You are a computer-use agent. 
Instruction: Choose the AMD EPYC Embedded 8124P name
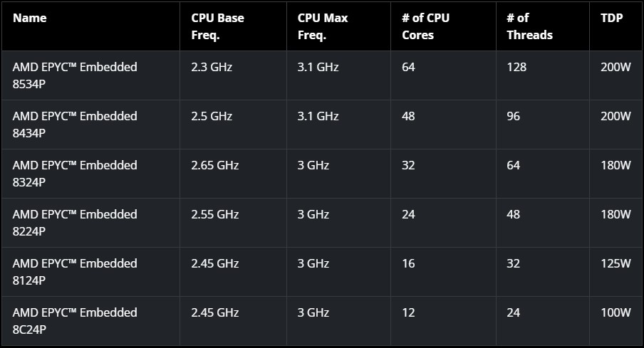coord(75,271)
